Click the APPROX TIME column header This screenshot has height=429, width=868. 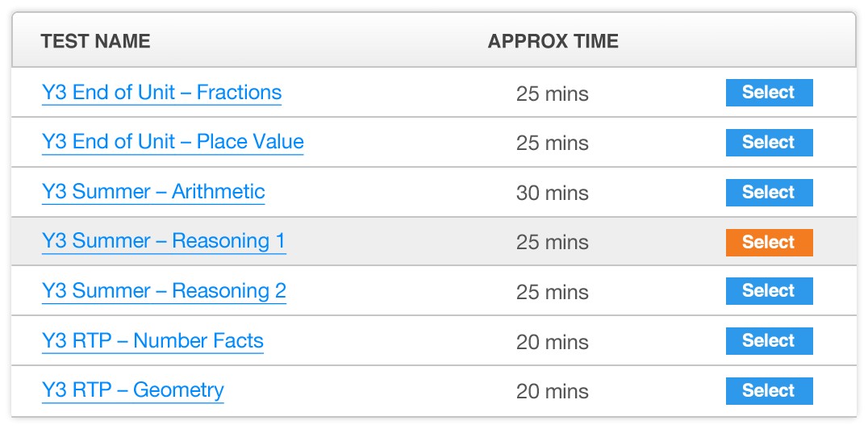[553, 41]
